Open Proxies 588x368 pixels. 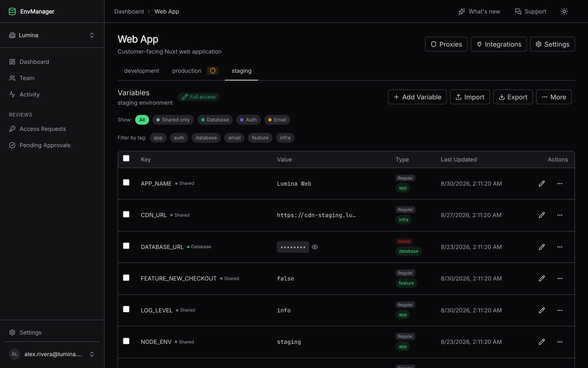(446, 44)
